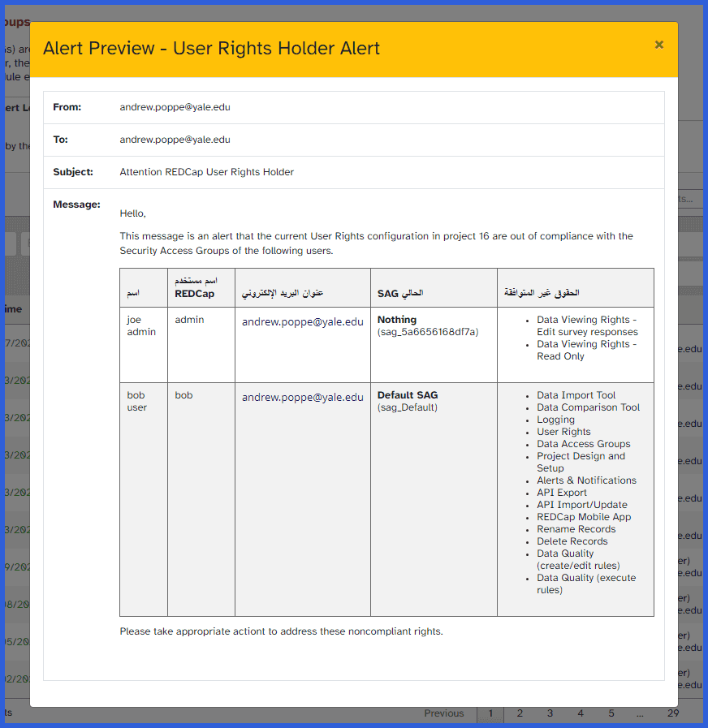Close the Alert Preview dialog
Image resolution: width=708 pixels, height=728 pixels.
tap(658, 45)
